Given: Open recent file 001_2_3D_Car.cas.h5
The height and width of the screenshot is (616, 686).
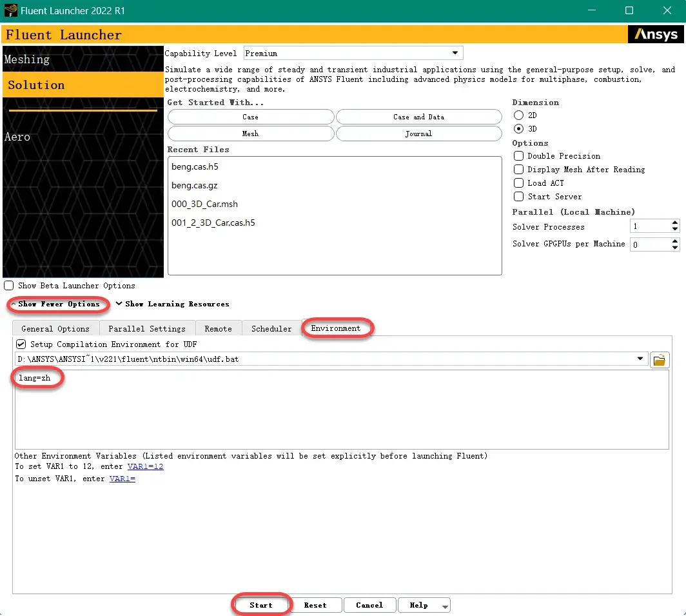Looking at the screenshot, I should [x=213, y=223].
